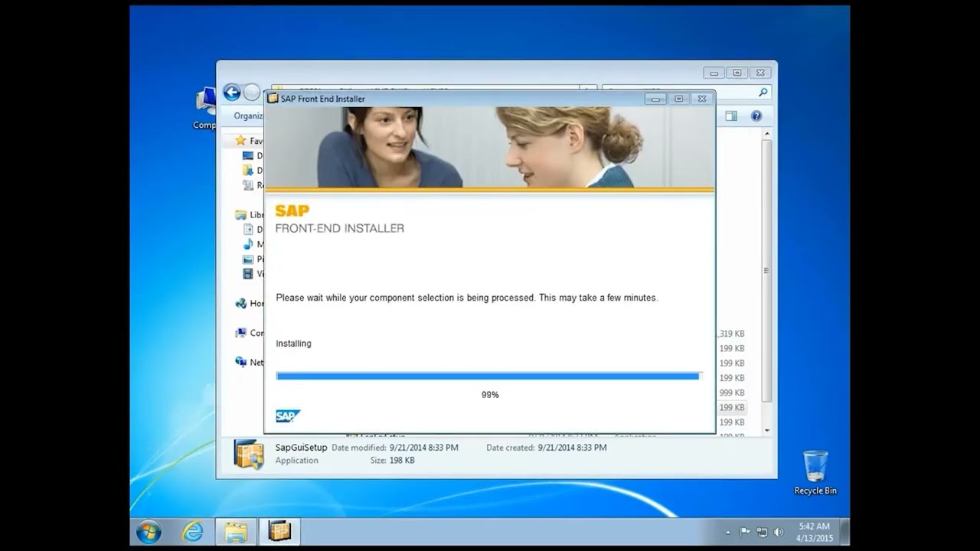Click the 'Please wait' message text
Viewport: 980px width, 551px height.
467,298
